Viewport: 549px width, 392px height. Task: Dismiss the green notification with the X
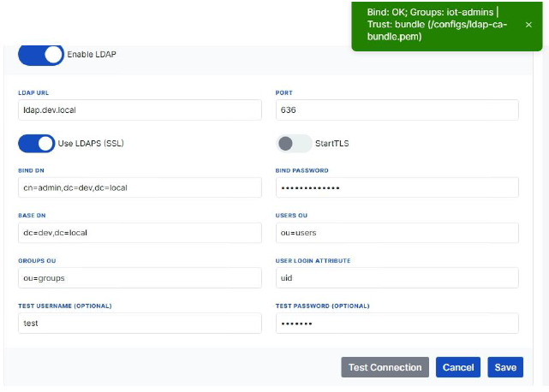click(x=528, y=25)
